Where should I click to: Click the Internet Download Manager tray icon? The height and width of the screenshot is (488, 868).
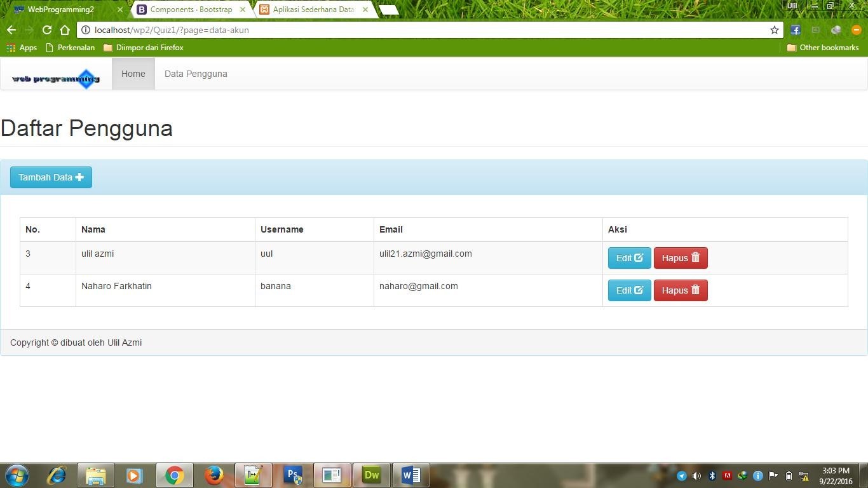(742, 475)
